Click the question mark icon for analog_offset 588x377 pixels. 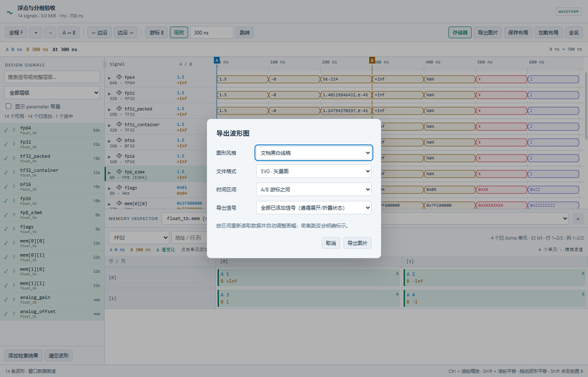tap(14, 314)
